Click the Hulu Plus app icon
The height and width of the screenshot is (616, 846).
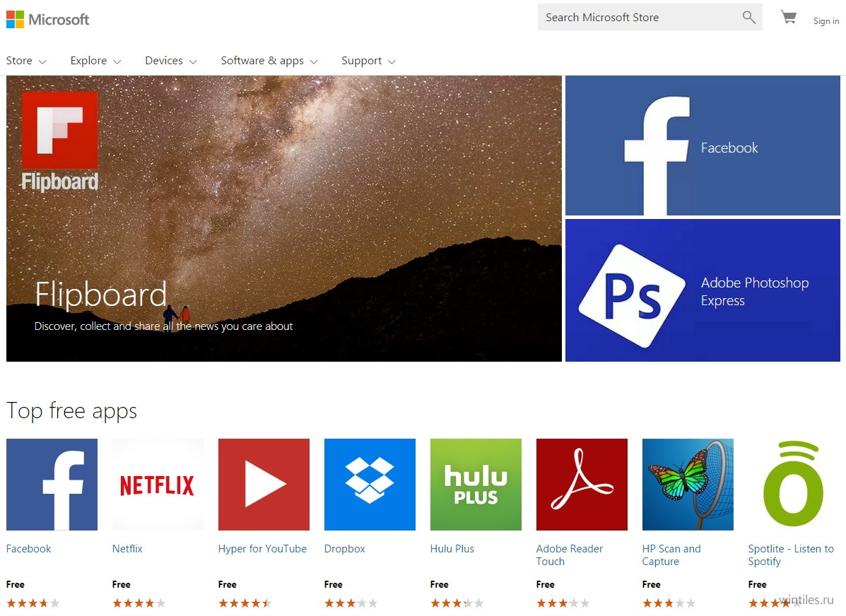point(476,485)
